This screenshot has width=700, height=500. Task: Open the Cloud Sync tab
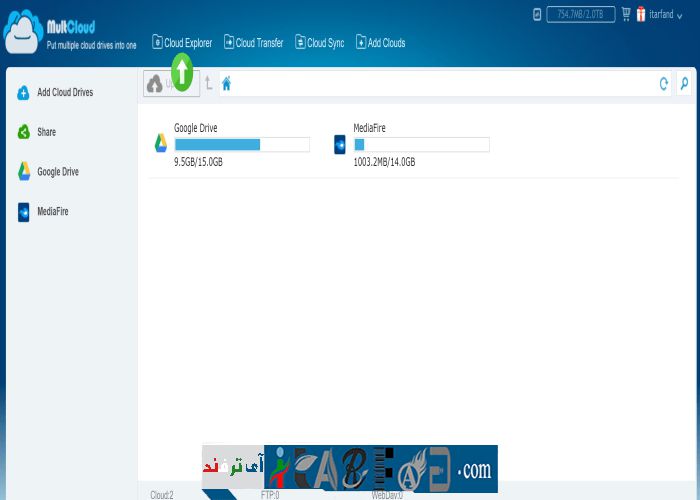coord(319,43)
